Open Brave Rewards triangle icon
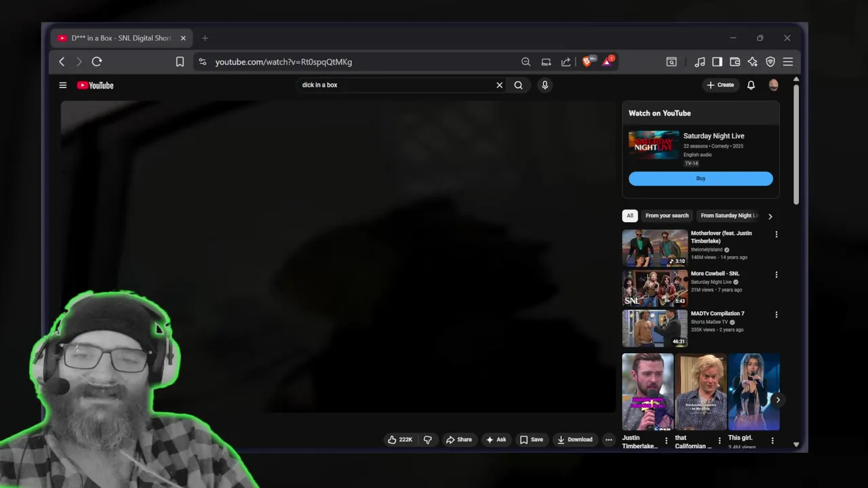This screenshot has width=868, height=488. [608, 62]
